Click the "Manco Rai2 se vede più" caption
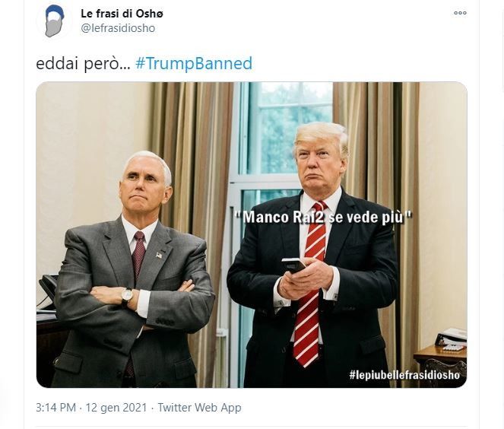 click(x=323, y=217)
